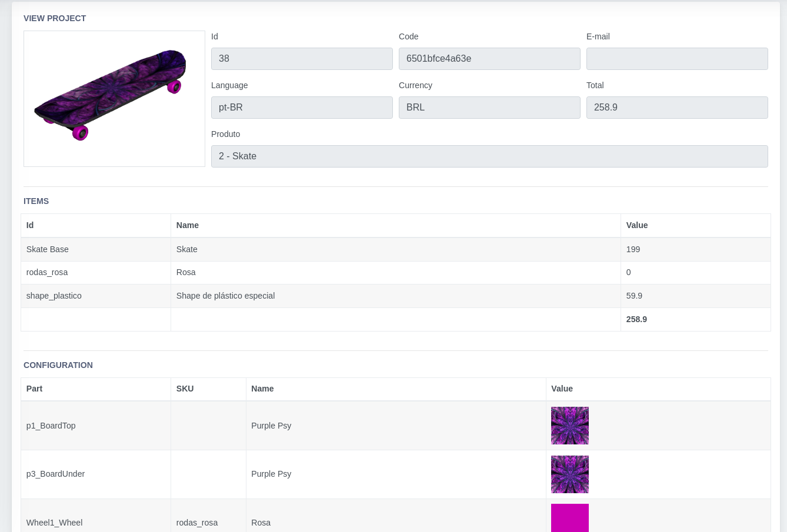The height and width of the screenshot is (532, 787).
Task: Click the Produto field 2 - Skate
Action: pos(489,156)
